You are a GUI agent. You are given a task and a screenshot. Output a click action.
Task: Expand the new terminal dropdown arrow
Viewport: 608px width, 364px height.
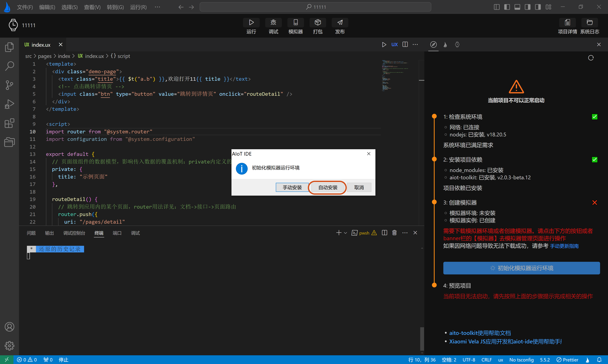click(345, 233)
